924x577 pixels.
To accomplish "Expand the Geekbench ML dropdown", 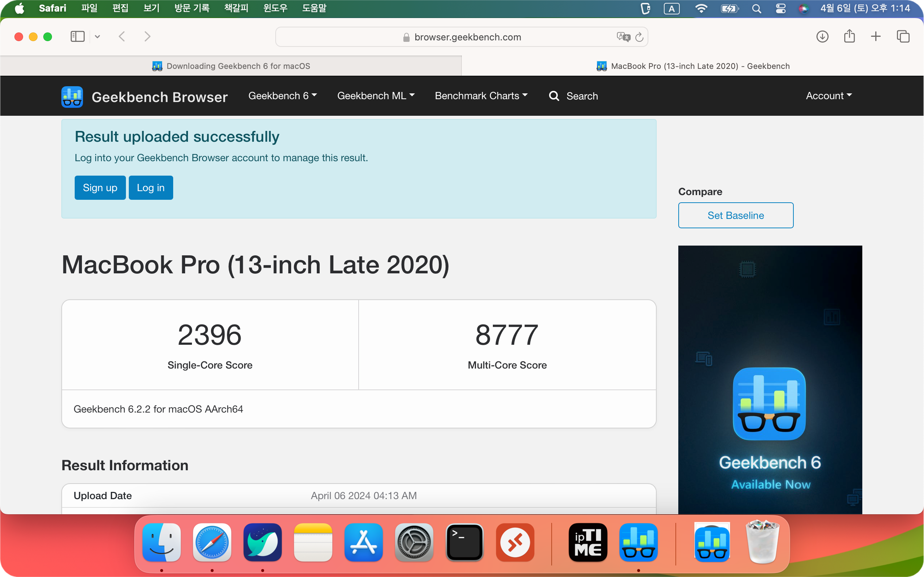I will click(x=376, y=96).
